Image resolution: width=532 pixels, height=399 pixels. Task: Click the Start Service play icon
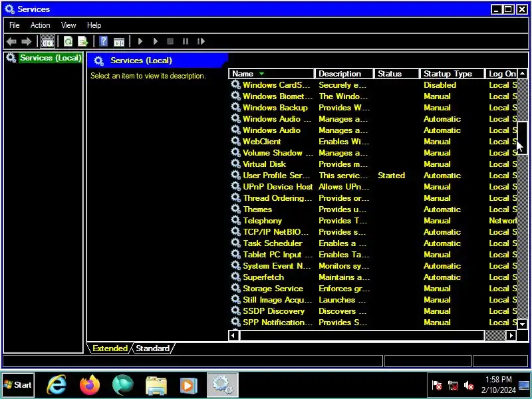140,41
